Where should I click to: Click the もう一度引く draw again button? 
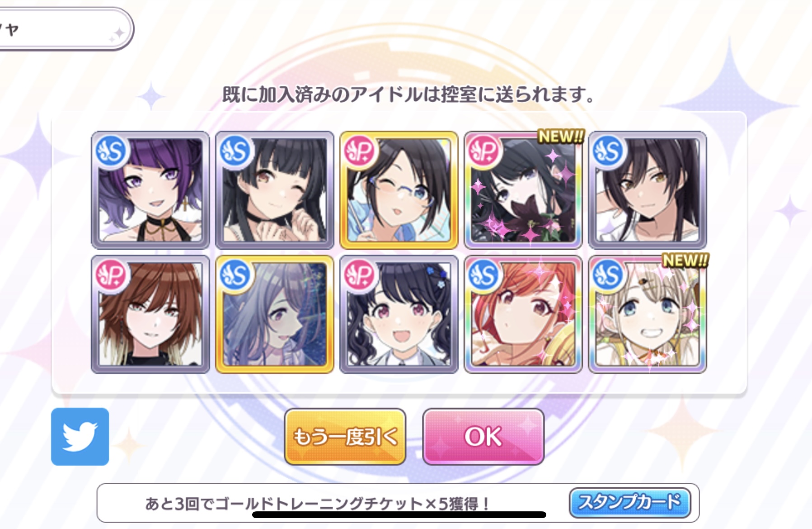[x=345, y=437]
